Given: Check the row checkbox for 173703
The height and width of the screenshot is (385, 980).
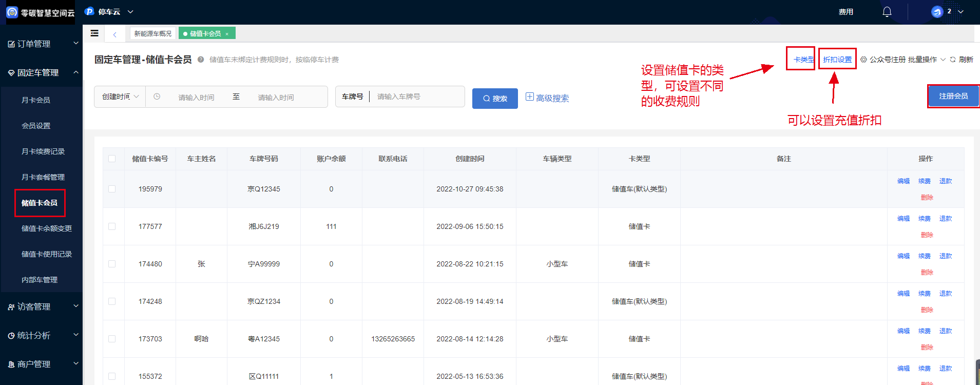Looking at the screenshot, I should coord(112,339).
